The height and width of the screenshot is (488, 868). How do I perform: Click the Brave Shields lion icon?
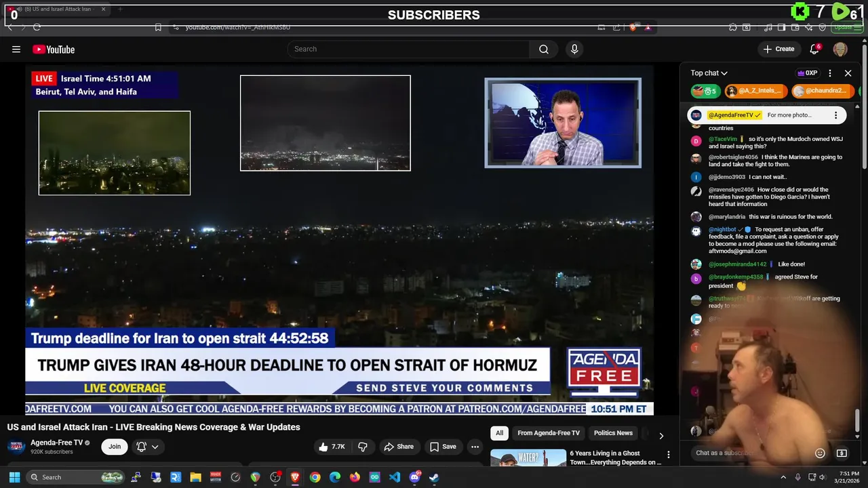coord(633,27)
